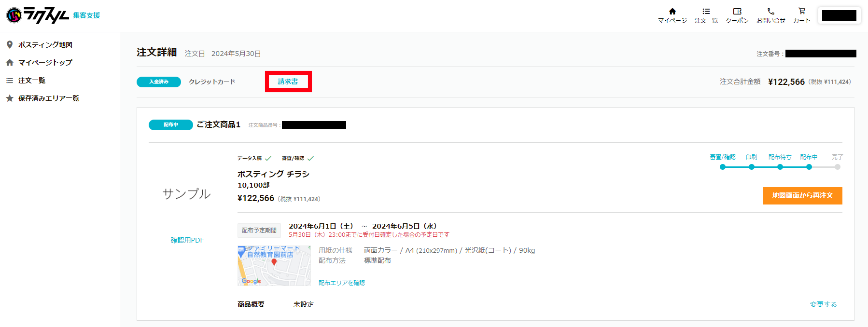
Task: Click the 注文合計金額 ¥122,566 total
Action: click(786, 82)
